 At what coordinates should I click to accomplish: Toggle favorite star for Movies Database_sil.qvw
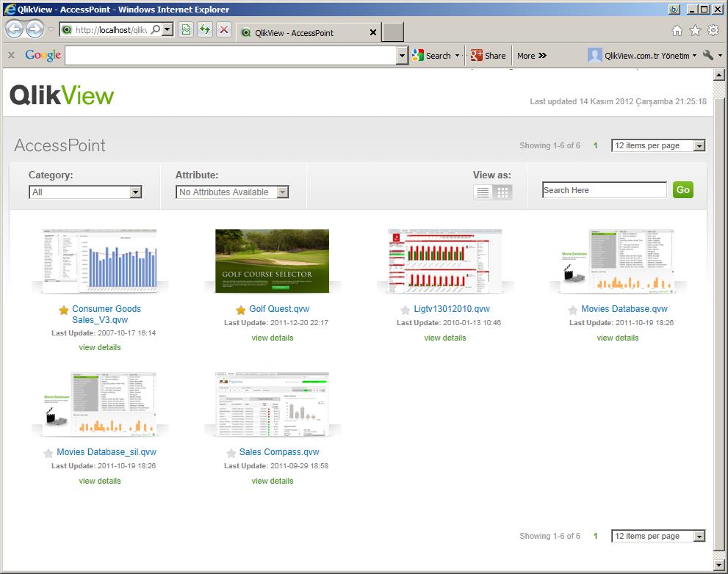[x=48, y=453]
